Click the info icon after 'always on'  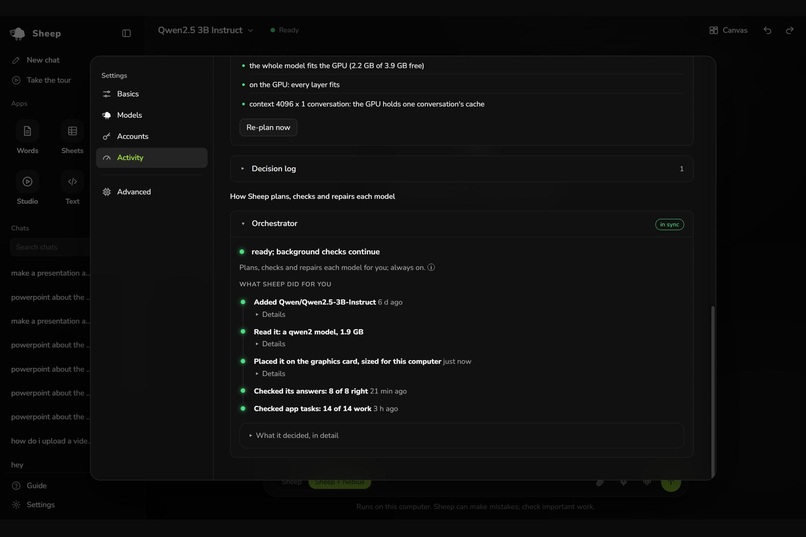pos(431,267)
